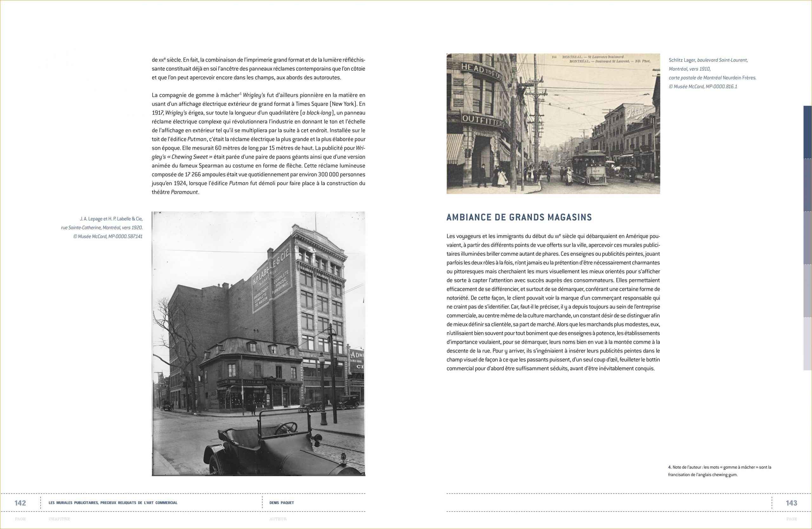Click the footer label CHAPITRE
This screenshot has width=812, height=529.
click(59, 519)
